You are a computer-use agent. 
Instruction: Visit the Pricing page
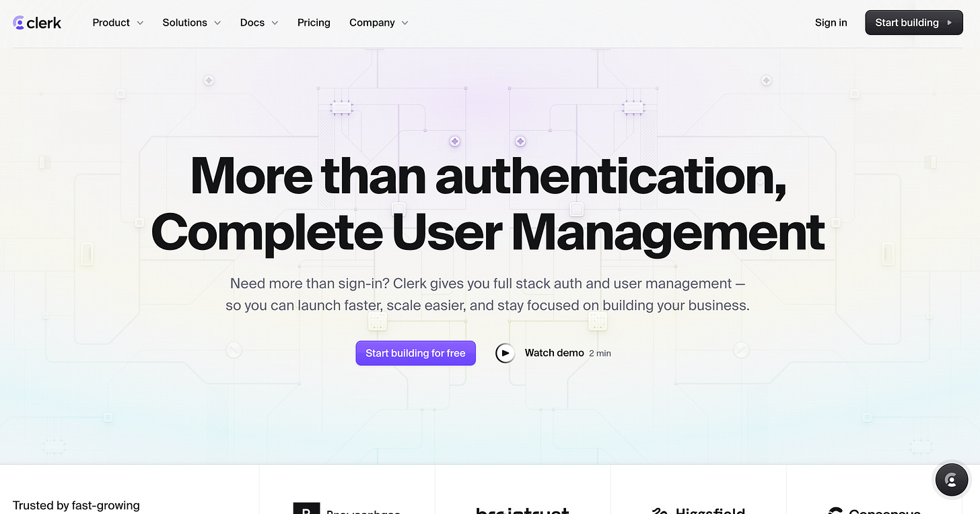(314, 23)
